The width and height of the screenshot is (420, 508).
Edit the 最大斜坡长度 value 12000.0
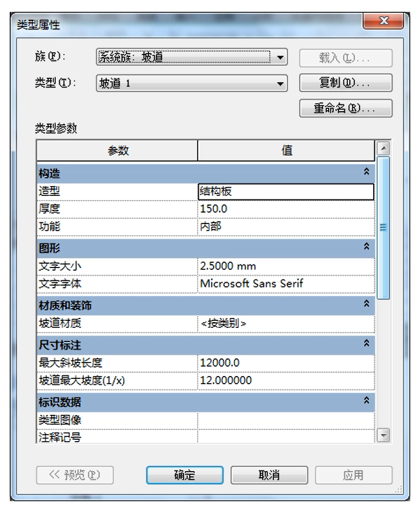[285, 363]
